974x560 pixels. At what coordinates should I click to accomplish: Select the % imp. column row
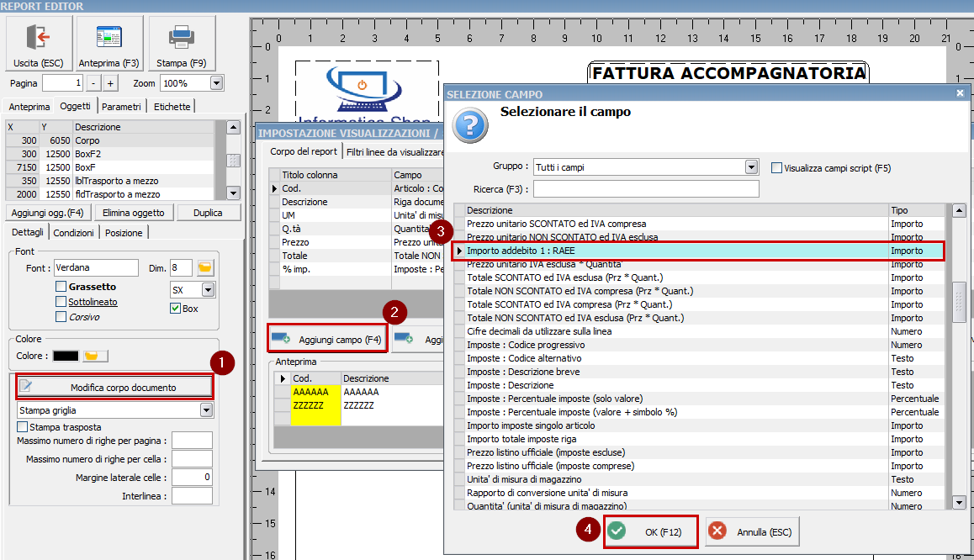[357, 269]
